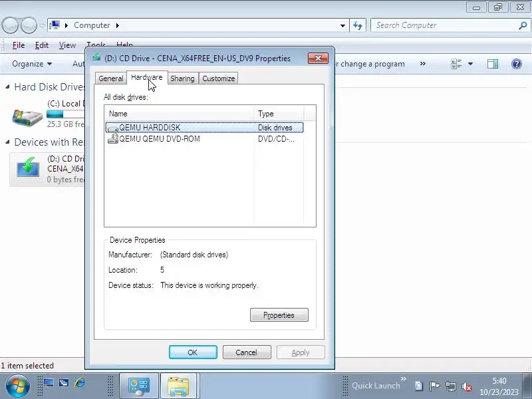Go forward in Explorer
The width and height of the screenshot is (532, 399).
coord(29,25)
